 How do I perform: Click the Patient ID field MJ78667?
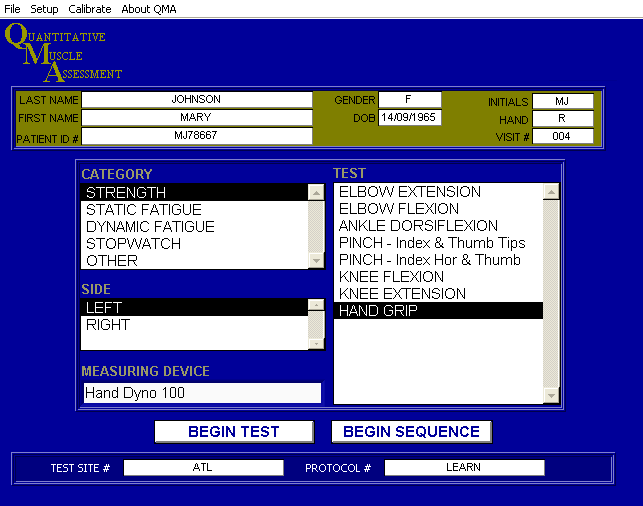[196, 136]
